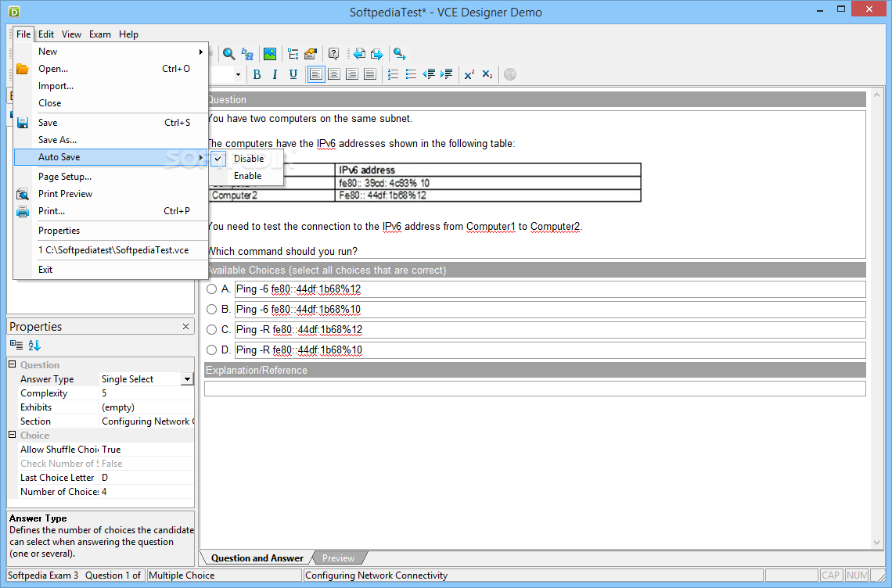The image size is (892, 588).
Task: Choose Save As... from the File menu
Action: (111, 140)
